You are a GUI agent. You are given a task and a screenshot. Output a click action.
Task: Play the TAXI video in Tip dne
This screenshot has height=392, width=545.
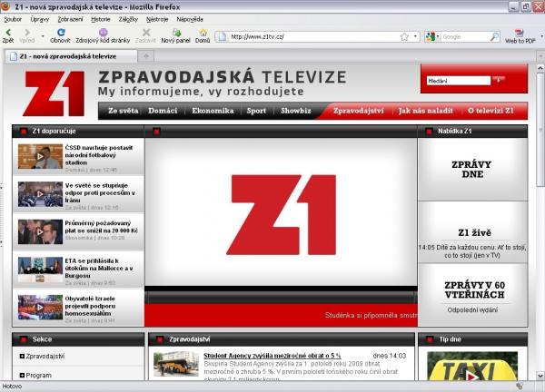(x=472, y=367)
